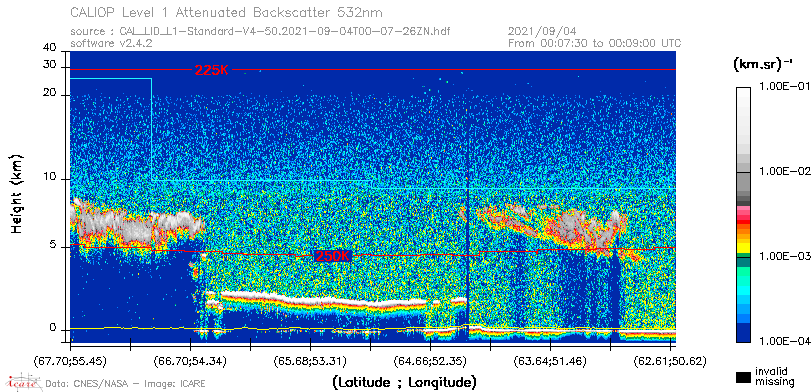Click the "(km.sr)⁻¹" units label

(763, 65)
